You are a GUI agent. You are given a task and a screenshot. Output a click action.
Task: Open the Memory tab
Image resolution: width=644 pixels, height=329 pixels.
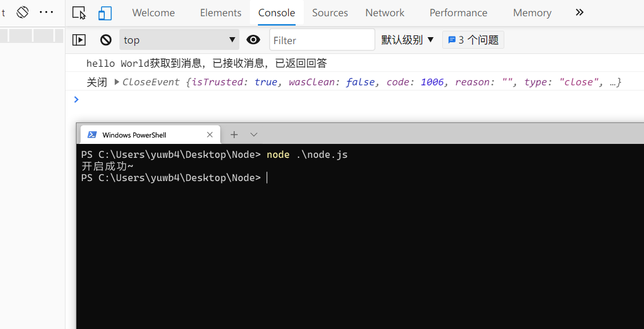coord(532,13)
